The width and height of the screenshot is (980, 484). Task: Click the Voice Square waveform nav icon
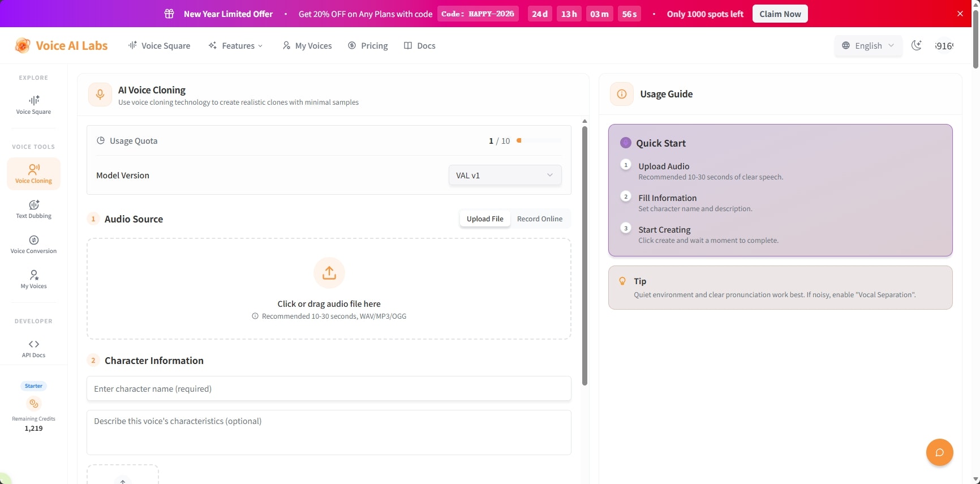pos(132,45)
